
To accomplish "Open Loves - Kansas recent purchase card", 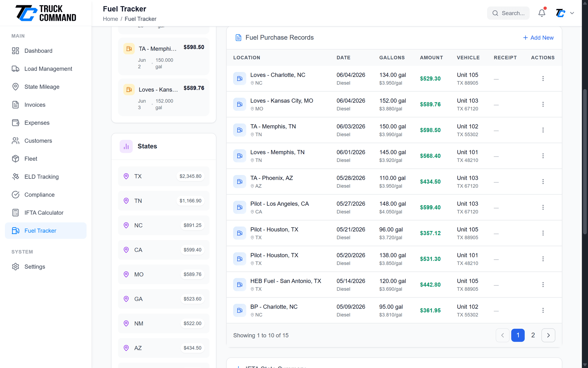I will [164, 97].
